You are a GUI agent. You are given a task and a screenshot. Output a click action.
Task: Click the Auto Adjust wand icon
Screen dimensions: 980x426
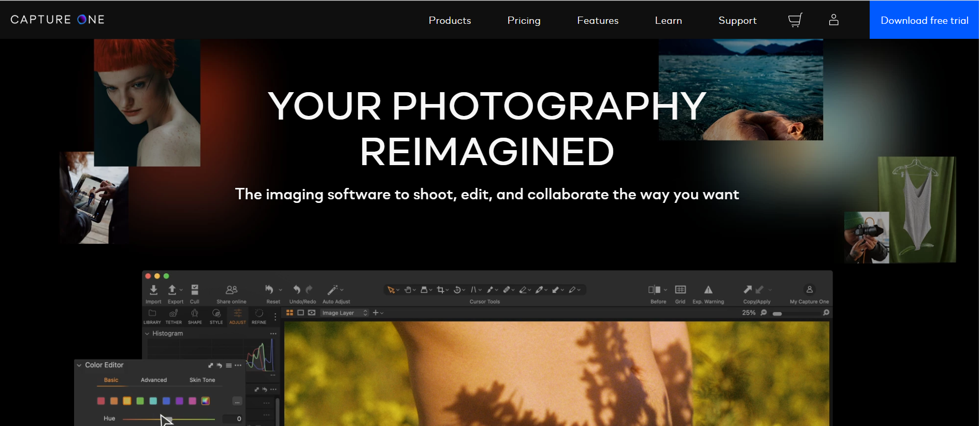[333, 290]
